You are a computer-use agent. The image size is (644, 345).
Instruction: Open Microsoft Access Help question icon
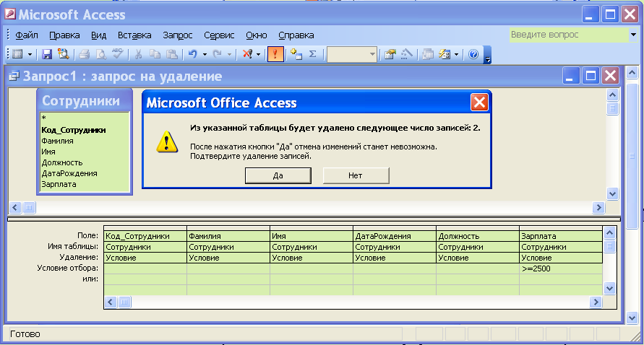pos(473,54)
